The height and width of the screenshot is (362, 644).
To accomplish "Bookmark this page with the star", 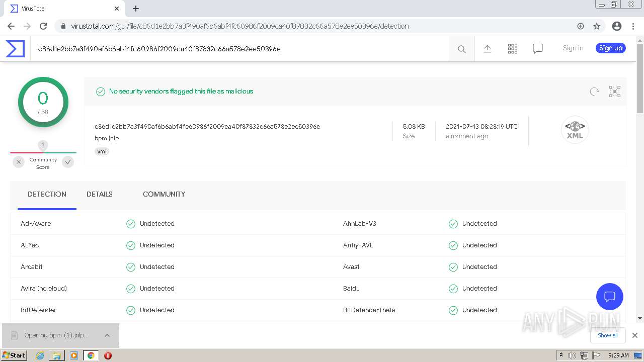I will [597, 26].
